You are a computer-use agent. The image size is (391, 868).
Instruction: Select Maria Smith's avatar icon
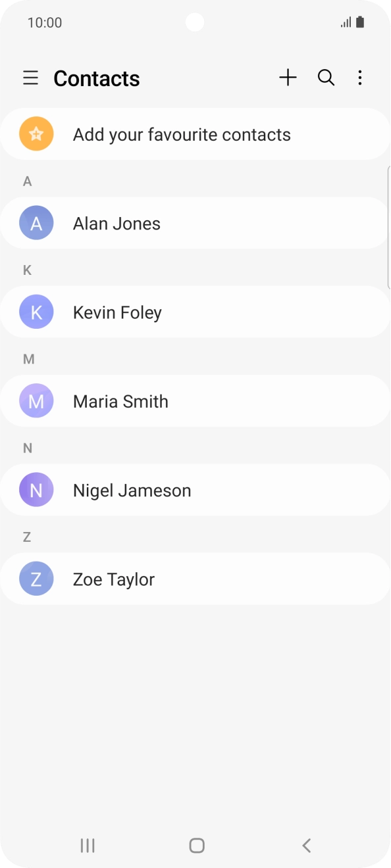pos(36,400)
